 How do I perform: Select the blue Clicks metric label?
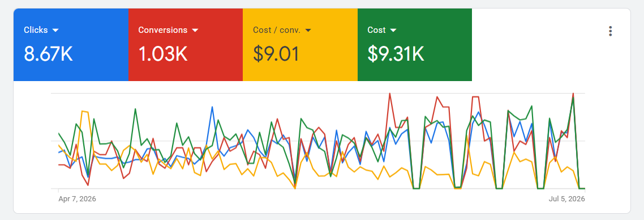point(36,30)
